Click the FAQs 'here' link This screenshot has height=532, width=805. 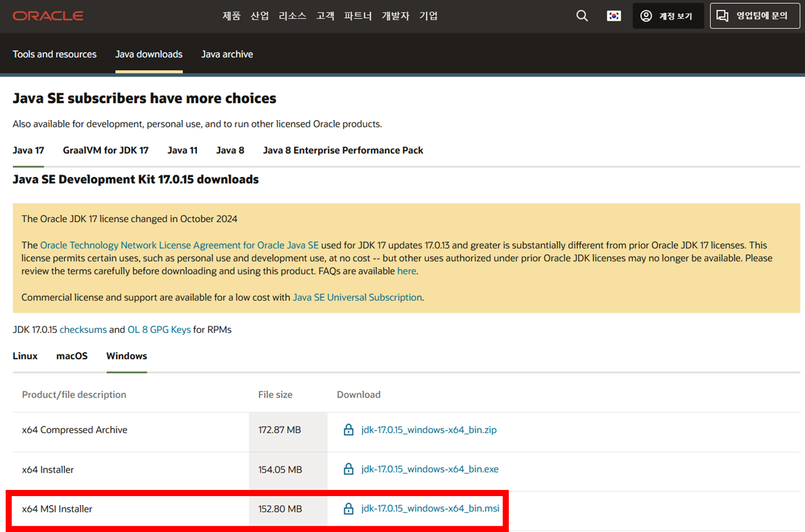point(407,271)
